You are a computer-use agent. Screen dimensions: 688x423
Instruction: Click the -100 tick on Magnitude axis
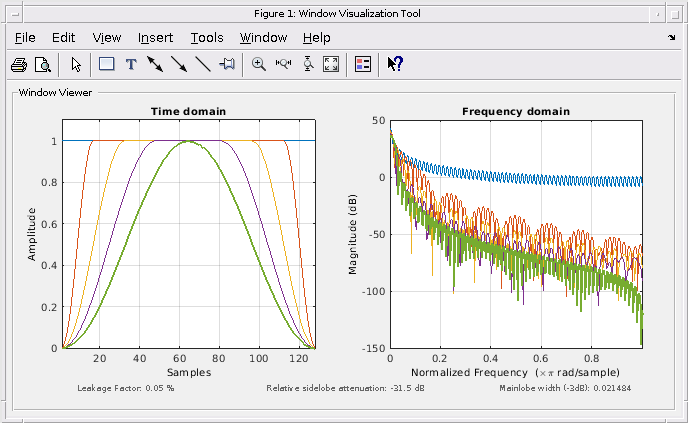[373, 291]
